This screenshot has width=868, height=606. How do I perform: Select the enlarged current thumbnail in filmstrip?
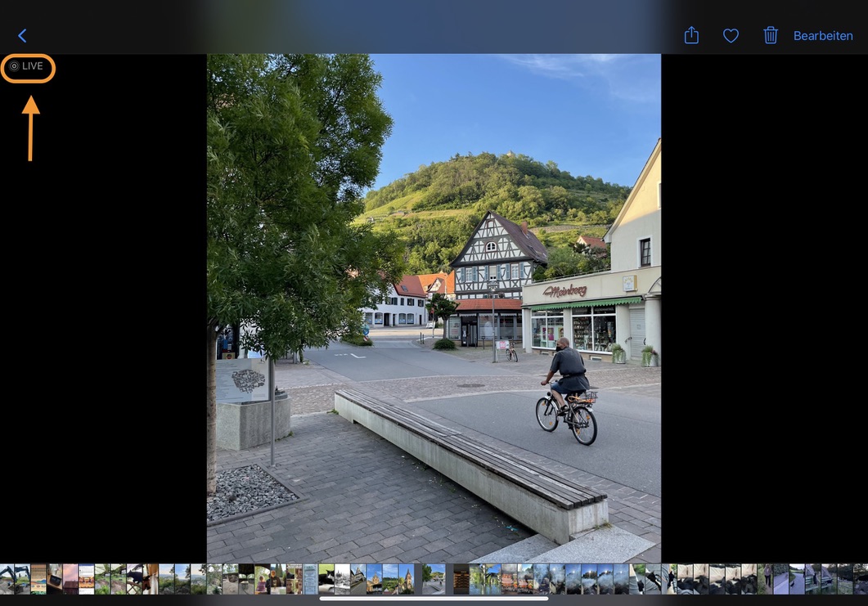point(434,578)
